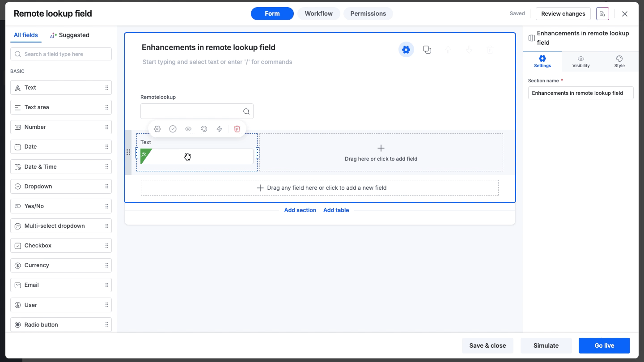644x362 pixels.
Task: Open the appearance palette icon for Text field
Action: click(x=204, y=129)
